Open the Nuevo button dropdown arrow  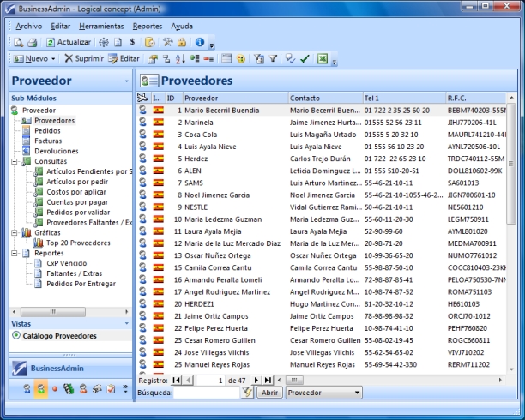(x=53, y=59)
